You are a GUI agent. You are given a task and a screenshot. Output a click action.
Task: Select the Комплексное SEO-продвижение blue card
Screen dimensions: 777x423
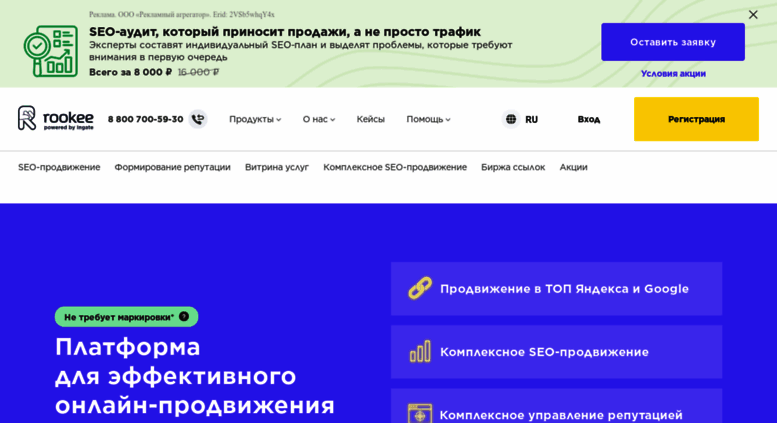(556, 352)
